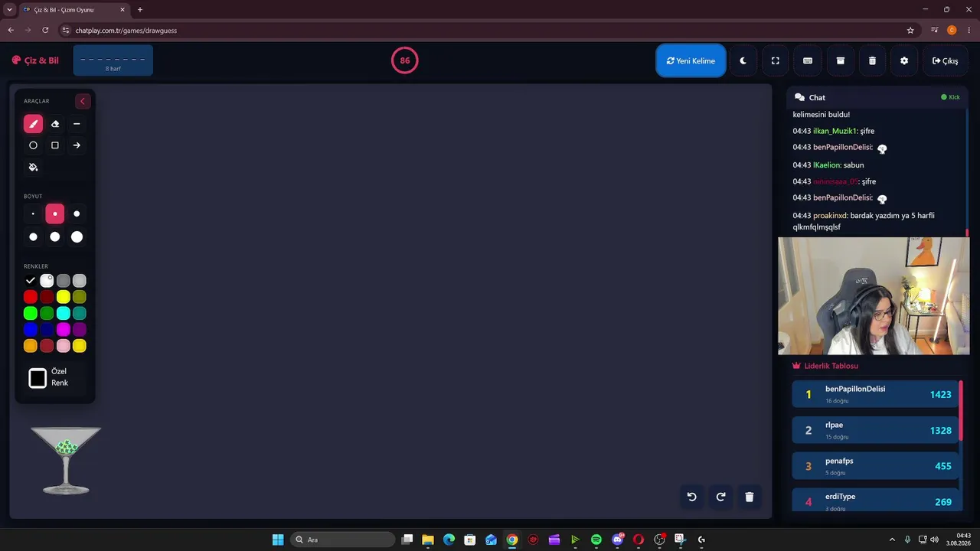The image size is (980, 551).
Task: Click the Yeni Kelime button
Action: 691,60
